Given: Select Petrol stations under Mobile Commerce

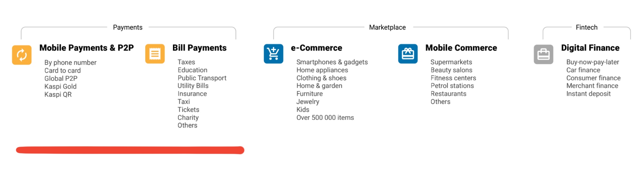Looking at the screenshot, I should [452, 86].
